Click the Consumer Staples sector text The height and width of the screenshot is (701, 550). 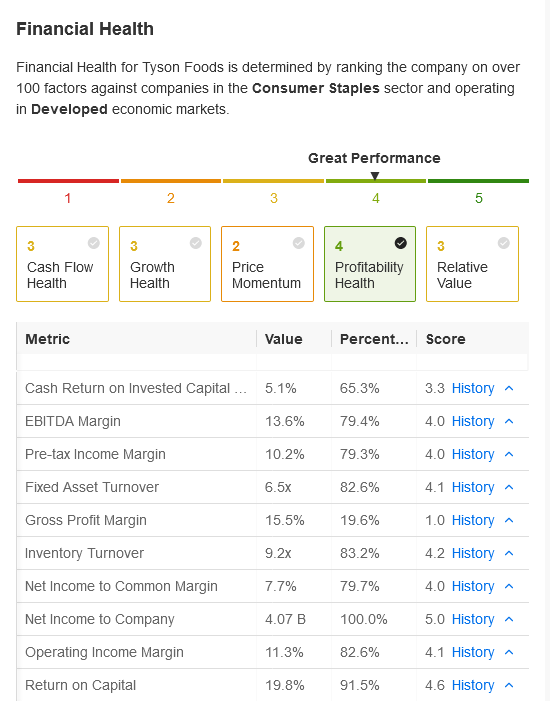pyautogui.click(x=316, y=88)
